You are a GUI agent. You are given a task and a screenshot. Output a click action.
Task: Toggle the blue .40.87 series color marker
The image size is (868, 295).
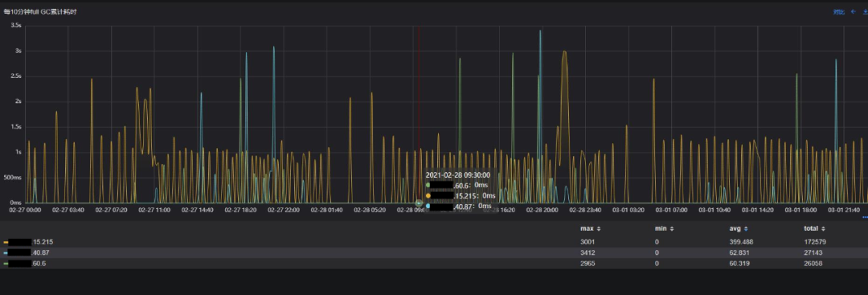(x=6, y=253)
